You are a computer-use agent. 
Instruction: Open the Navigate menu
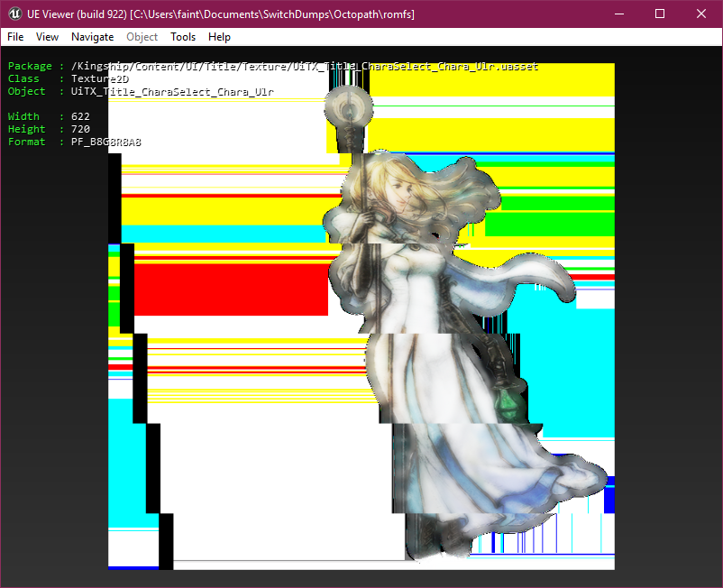[x=92, y=37]
